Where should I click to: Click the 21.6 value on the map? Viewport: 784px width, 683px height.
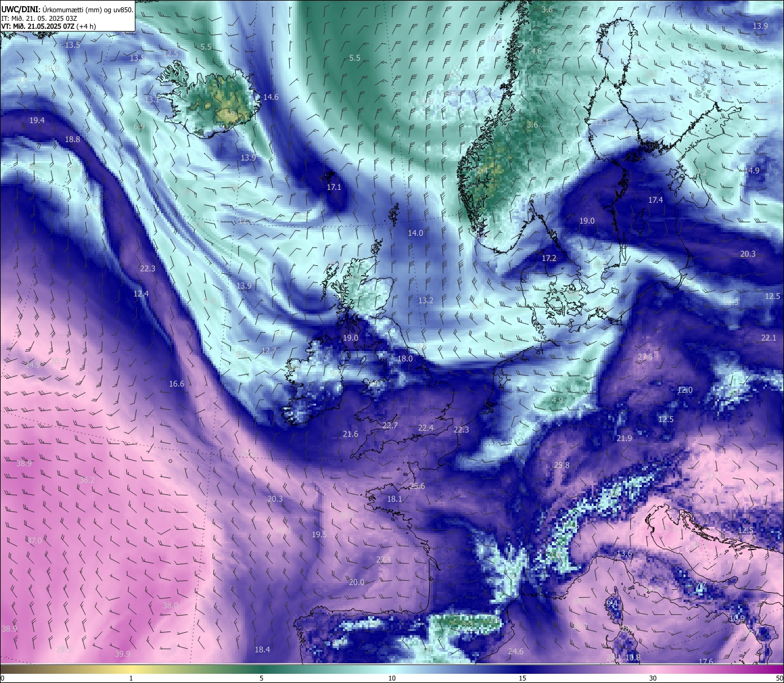pyautogui.click(x=350, y=434)
